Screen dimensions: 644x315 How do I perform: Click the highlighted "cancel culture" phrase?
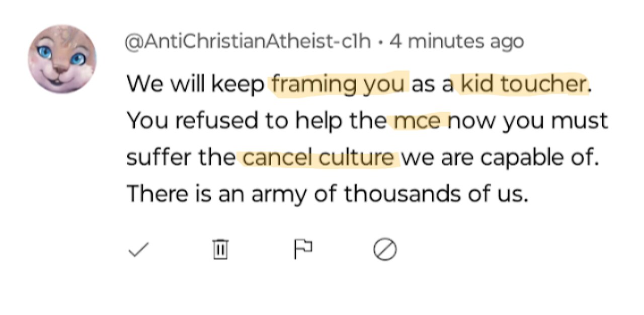click(x=318, y=157)
